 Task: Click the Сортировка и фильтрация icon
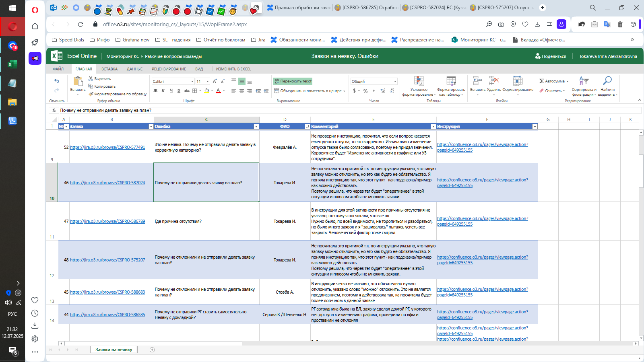(x=584, y=80)
